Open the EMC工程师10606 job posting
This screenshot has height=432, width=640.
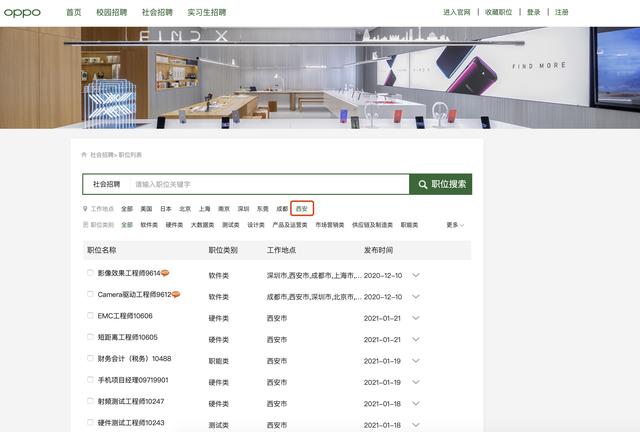click(125, 316)
